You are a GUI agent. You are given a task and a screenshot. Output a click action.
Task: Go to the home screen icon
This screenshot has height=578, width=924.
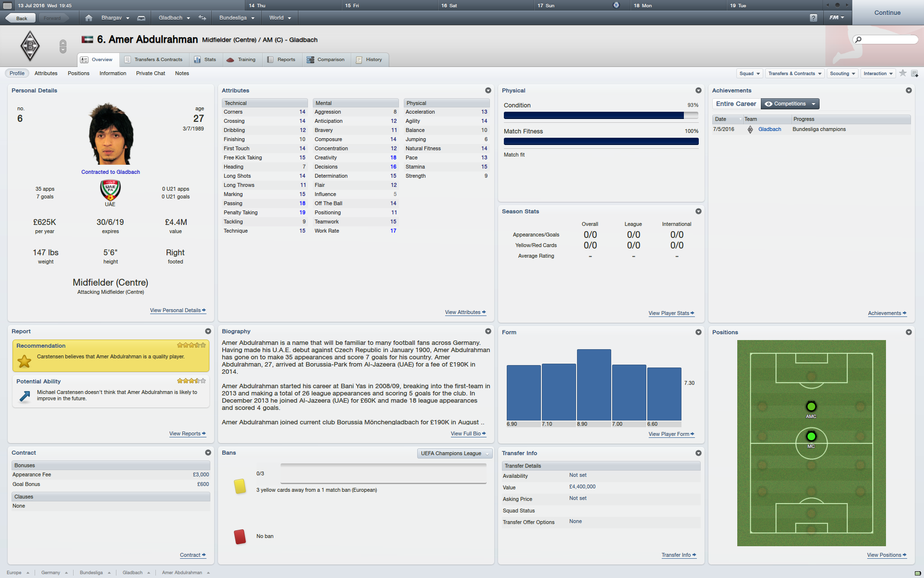(89, 18)
